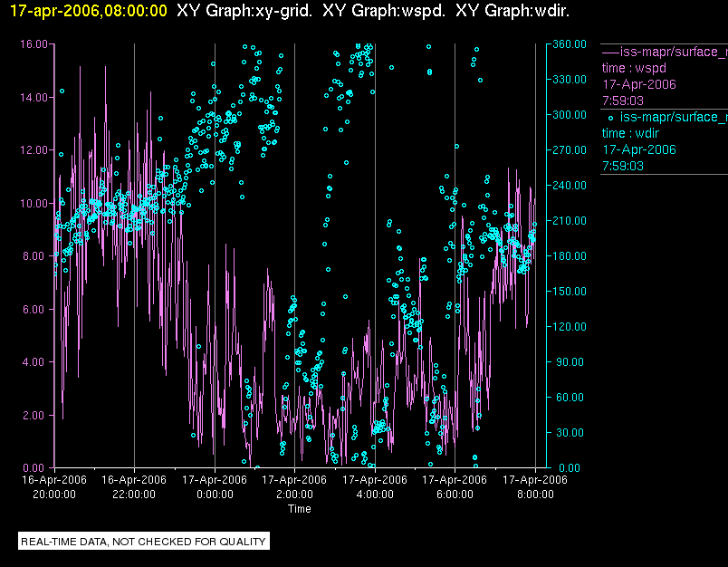Click the 14.00 wind speed axis label
The width and height of the screenshot is (728, 567).
click(34, 98)
